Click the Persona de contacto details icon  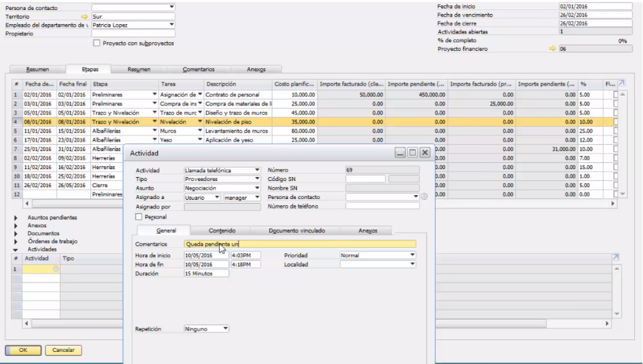click(424, 197)
